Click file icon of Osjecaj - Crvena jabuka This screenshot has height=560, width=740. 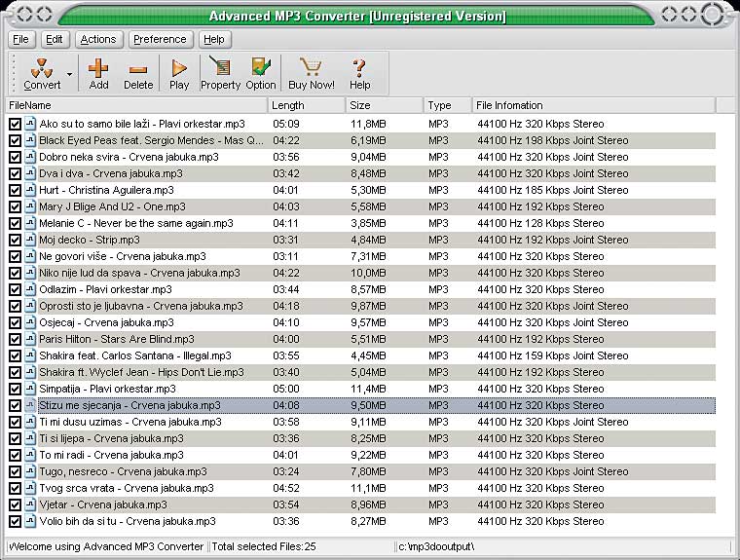point(30,322)
